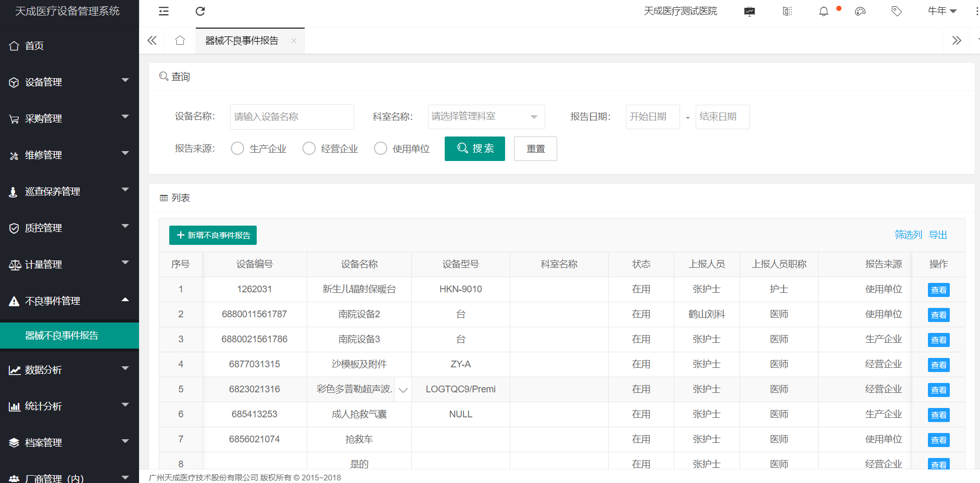
Task: Close the 器械不良事件报告 tab
Action: [294, 41]
